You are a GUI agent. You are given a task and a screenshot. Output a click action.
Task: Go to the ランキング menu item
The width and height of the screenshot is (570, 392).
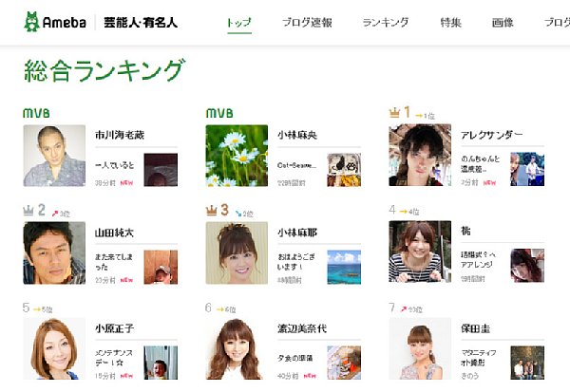pyautogui.click(x=386, y=23)
